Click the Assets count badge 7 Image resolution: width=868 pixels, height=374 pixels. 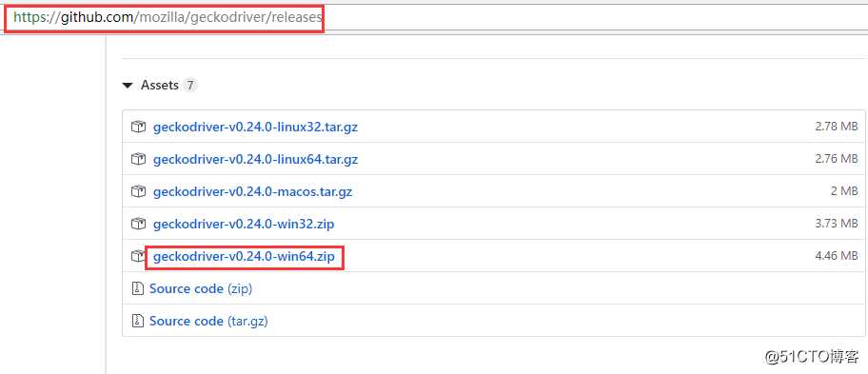[x=190, y=86]
